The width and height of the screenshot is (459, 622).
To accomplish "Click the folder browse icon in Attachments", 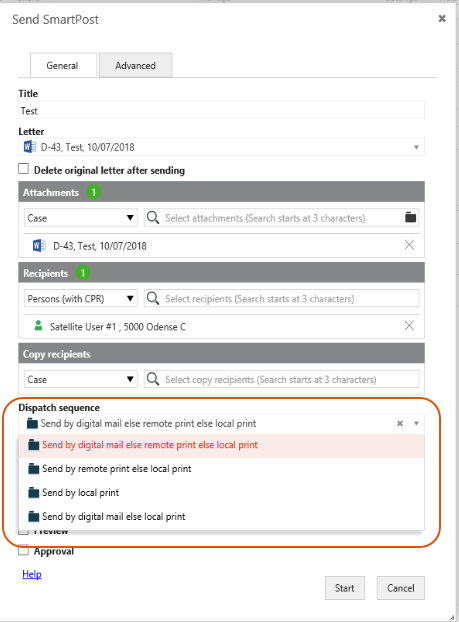I will click(x=410, y=217).
